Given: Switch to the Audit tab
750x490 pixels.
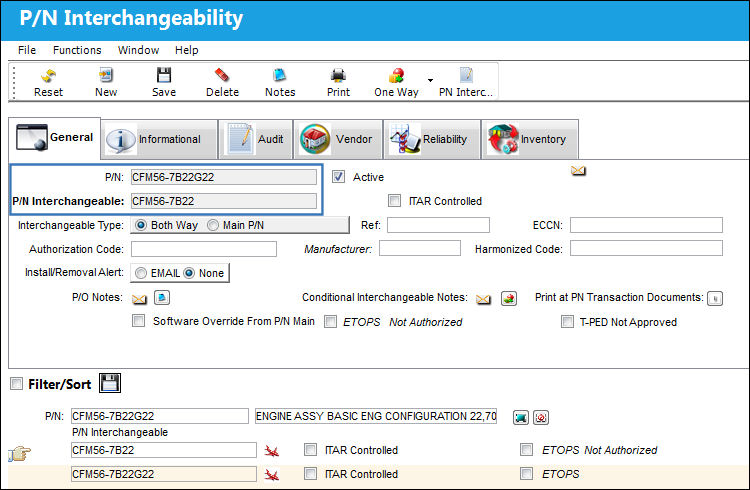Looking at the screenshot, I should pyautogui.click(x=256, y=139).
